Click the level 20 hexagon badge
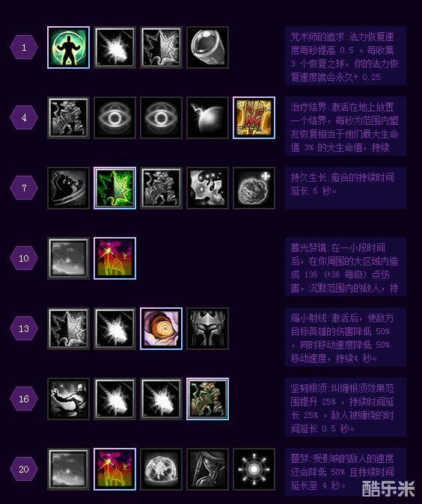The width and height of the screenshot is (422, 504). [24, 469]
